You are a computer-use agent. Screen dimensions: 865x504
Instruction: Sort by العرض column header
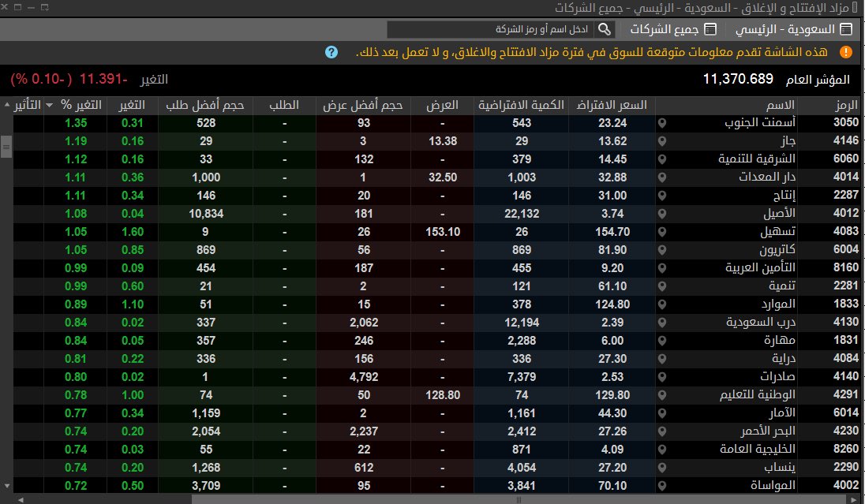[443, 105]
